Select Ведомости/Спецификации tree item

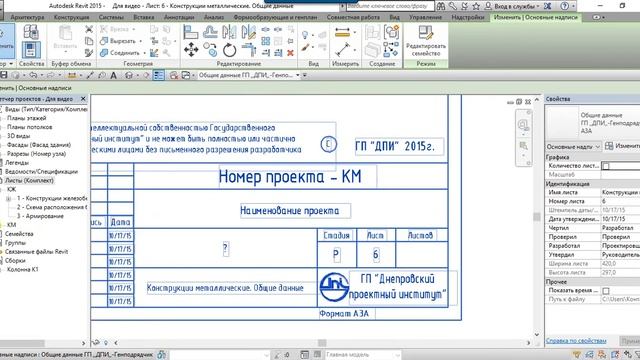(x=41, y=171)
